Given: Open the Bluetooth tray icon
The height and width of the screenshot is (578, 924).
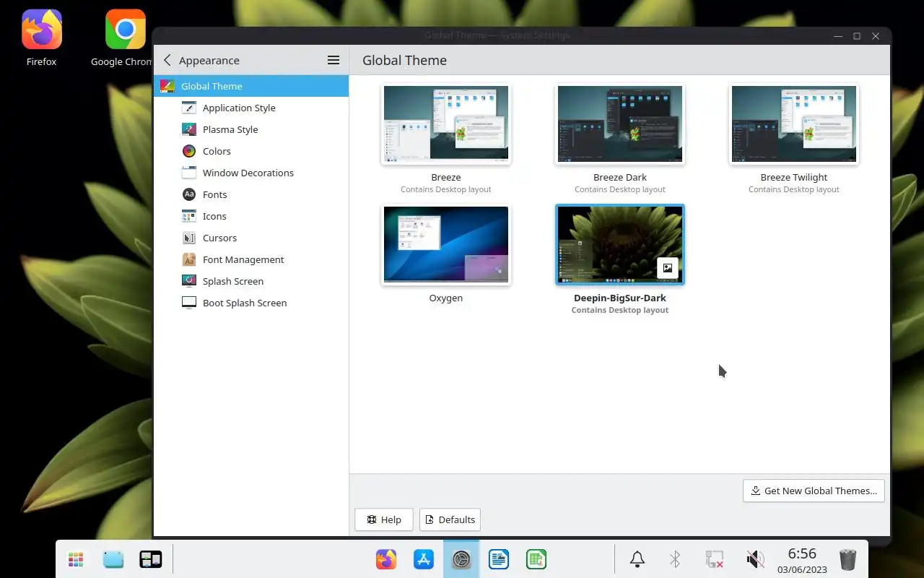Looking at the screenshot, I should pos(676,559).
